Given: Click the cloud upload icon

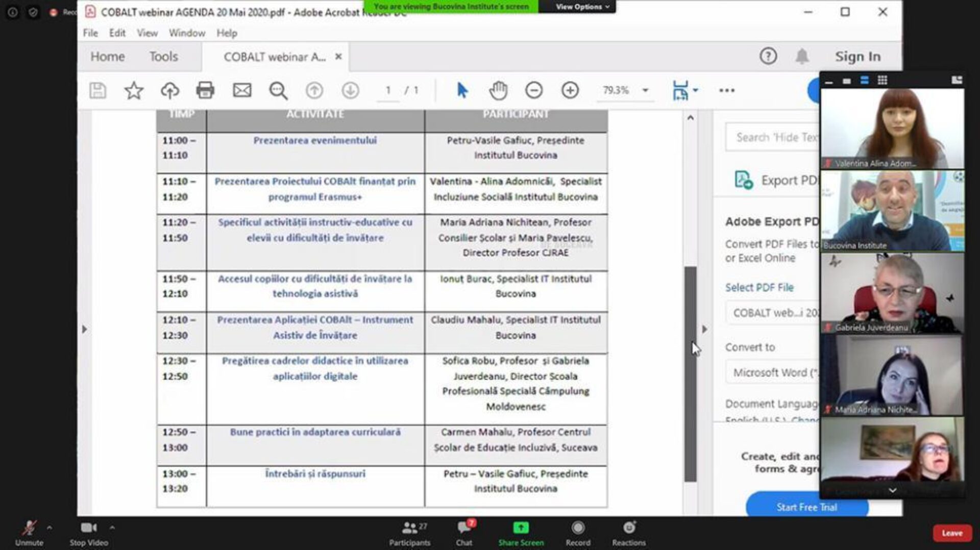Looking at the screenshot, I should click(170, 90).
